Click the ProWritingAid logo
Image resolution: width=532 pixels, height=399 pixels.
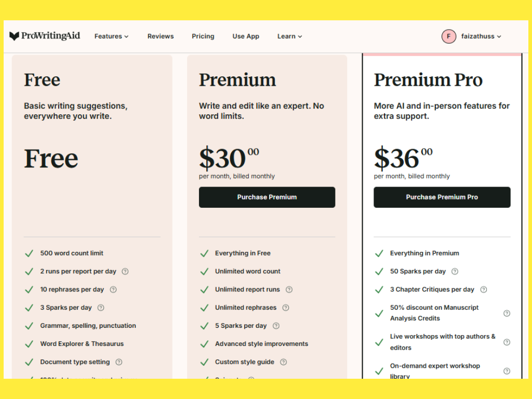[45, 36]
